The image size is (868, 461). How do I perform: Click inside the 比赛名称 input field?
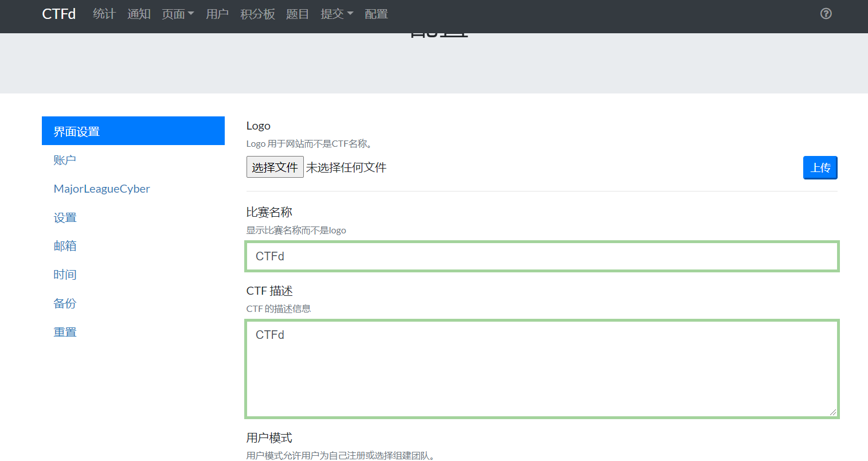(542, 256)
